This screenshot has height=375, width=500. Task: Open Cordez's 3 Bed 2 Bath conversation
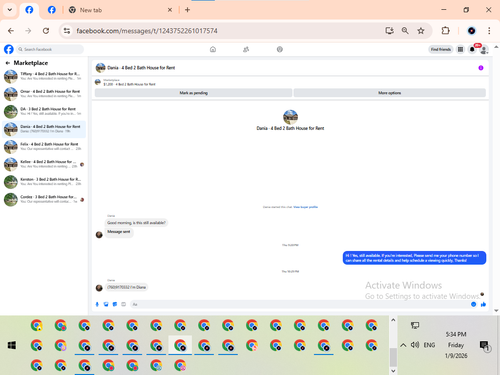click(44, 199)
